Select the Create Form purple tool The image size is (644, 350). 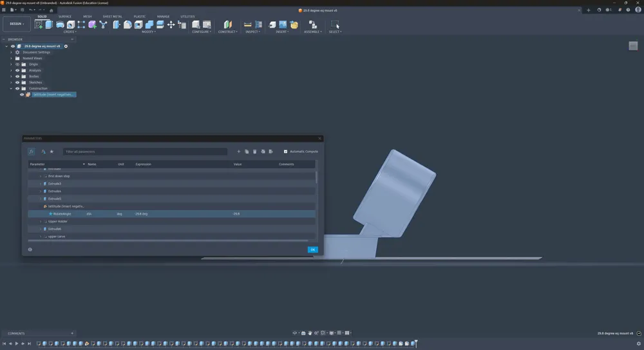(x=92, y=24)
